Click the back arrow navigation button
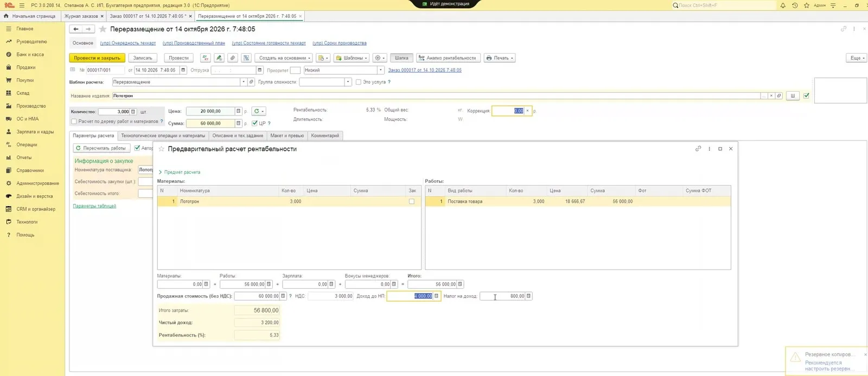Screen dimensions: 868x376 (76, 29)
